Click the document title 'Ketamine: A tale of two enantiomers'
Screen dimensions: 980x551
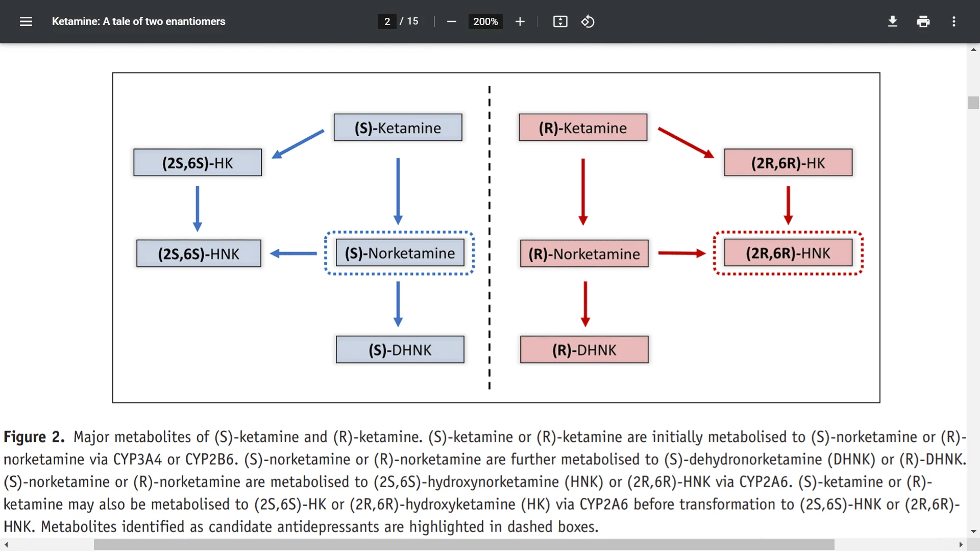[x=138, y=21]
